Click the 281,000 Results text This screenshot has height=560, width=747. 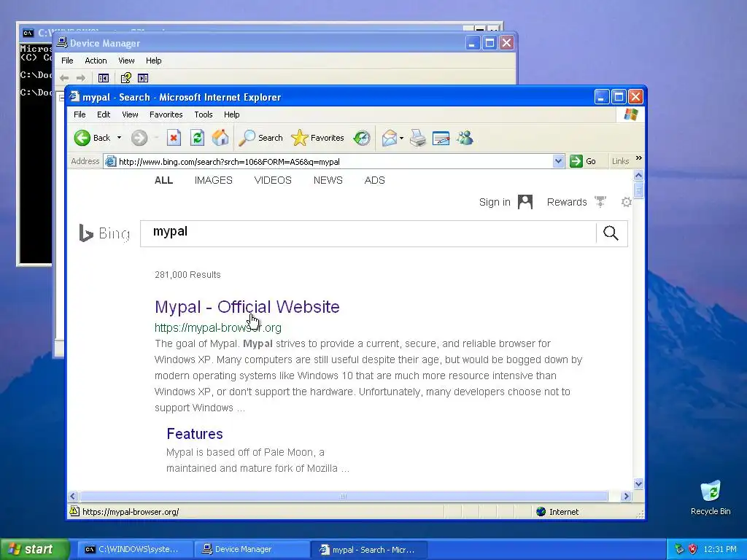pos(187,275)
